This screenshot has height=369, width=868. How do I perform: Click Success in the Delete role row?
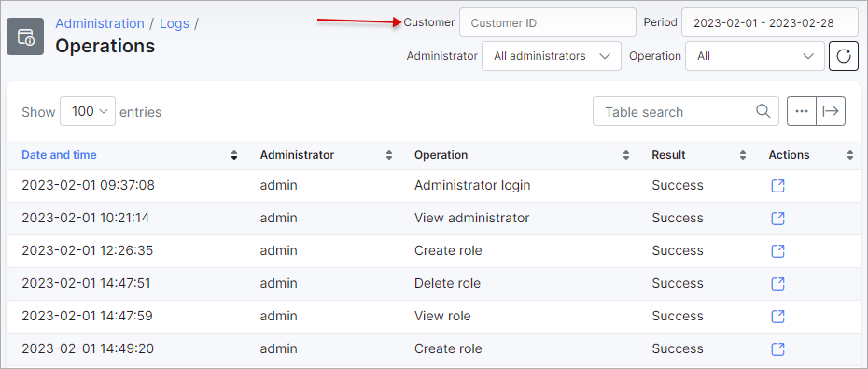(678, 283)
